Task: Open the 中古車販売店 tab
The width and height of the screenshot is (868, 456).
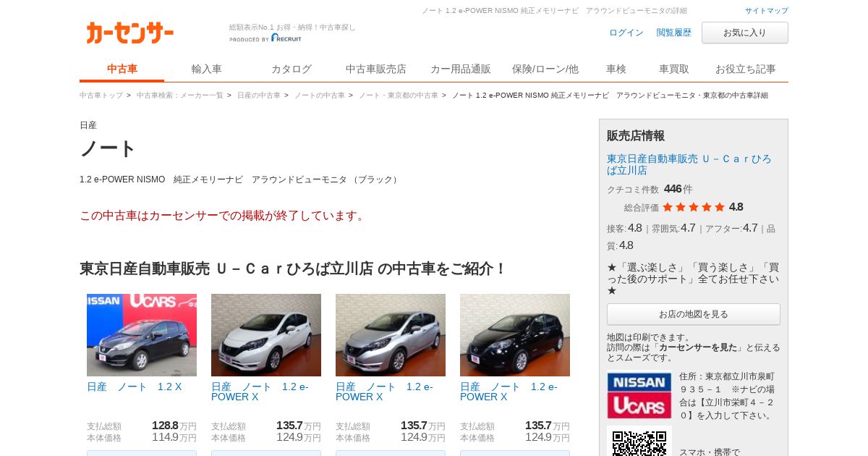Action: (x=376, y=69)
